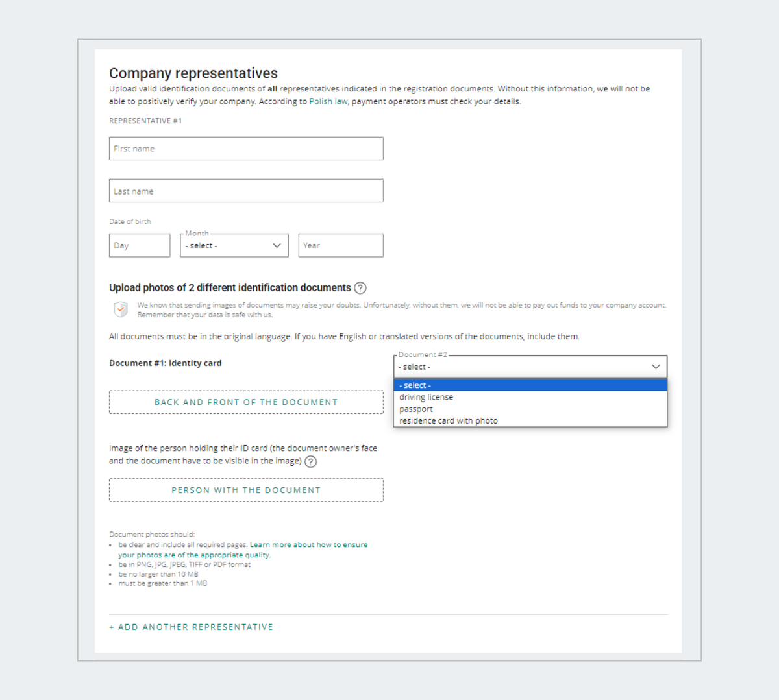The width and height of the screenshot is (779, 700).
Task: Open the Month select dropdown
Action: point(234,246)
